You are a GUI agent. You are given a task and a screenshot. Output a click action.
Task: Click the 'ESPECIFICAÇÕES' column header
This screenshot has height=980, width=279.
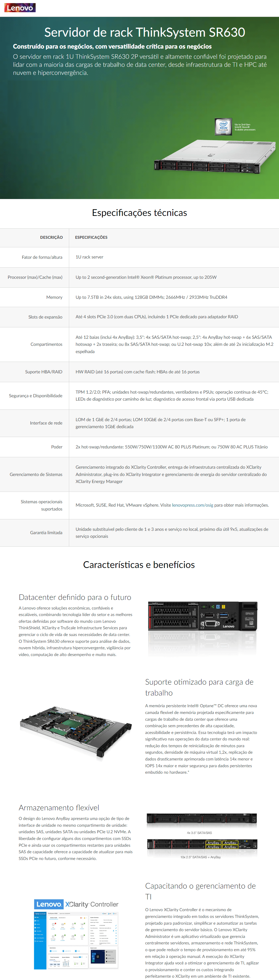(x=91, y=237)
